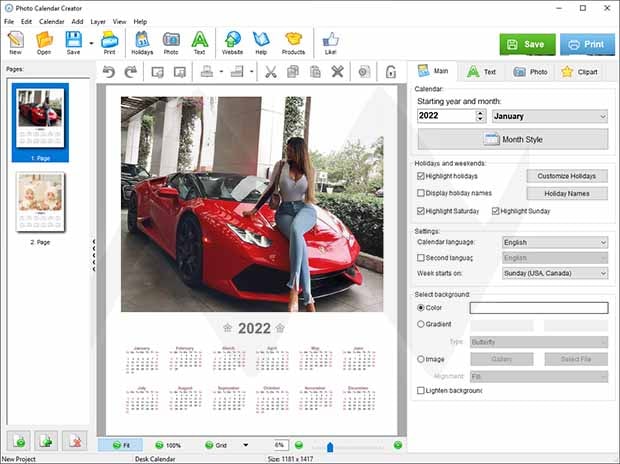
Task: Click the Month Style button
Action: point(513,139)
